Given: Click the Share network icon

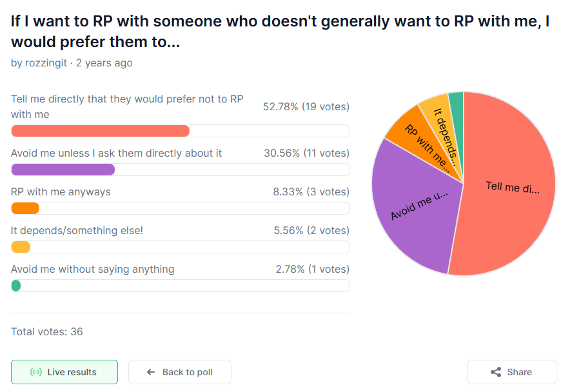Looking at the screenshot, I should (x=496, y=372).
